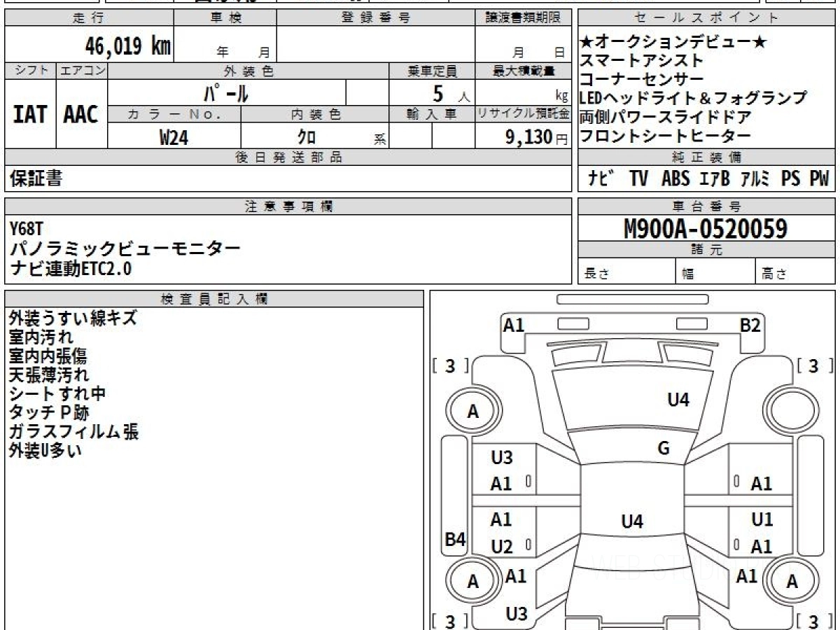The width and height of the screenshot is (840, 630).
Task: Select the 外装うすい線キズ remark
Action: pos(73,318)
